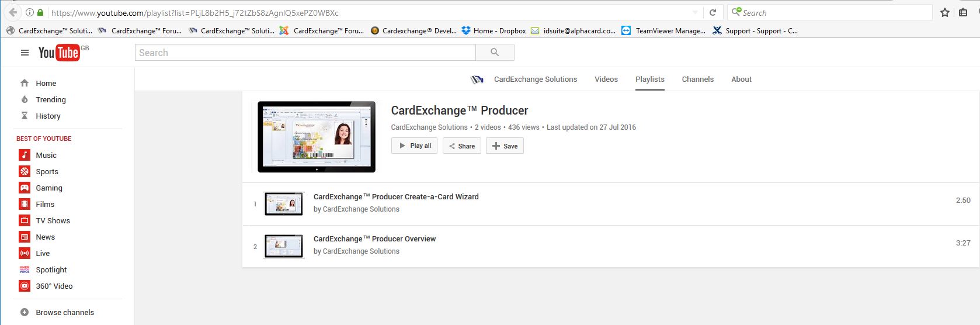This screenshot has height=325, width=980.
Task: Reload the page with the refresh icon
Action: pyautogui.click(x=713, y=12)
